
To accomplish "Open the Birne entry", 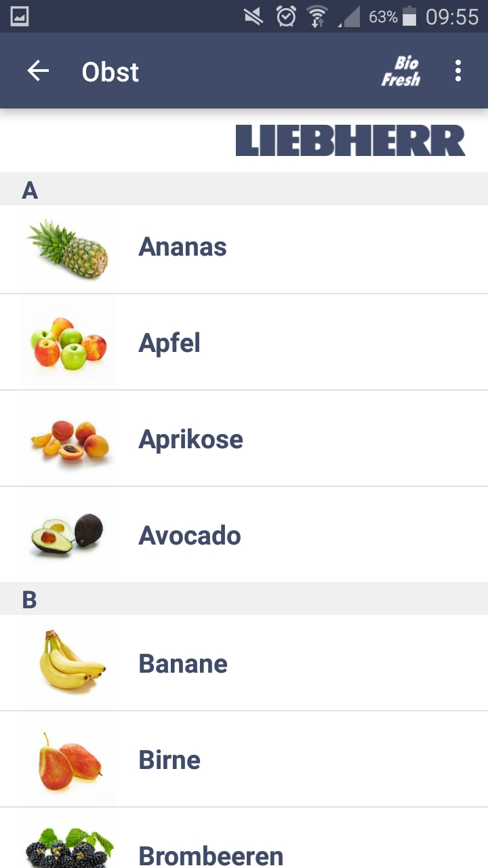I will [169, 759].
